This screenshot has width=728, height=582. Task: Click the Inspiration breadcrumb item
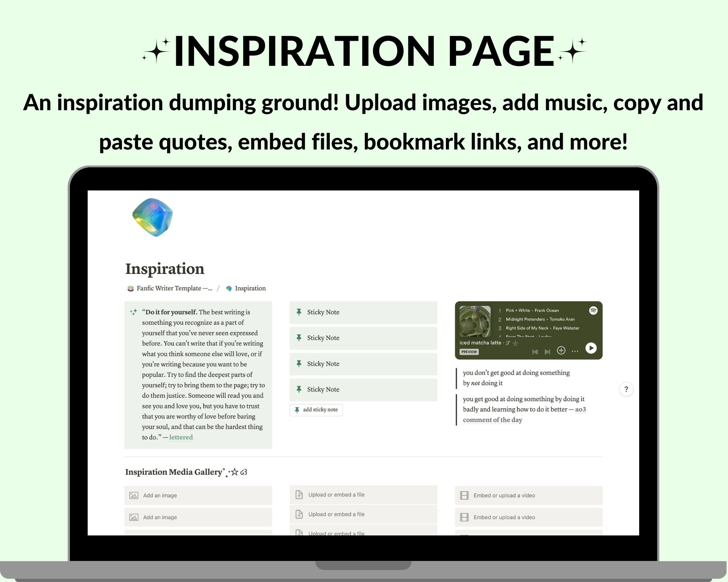pos(246,288)
